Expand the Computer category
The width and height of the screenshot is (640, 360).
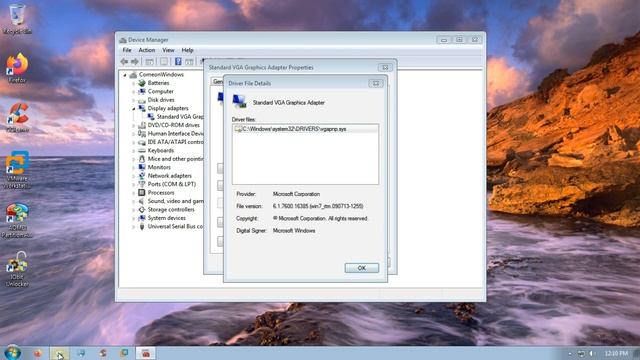click(133, 92)
